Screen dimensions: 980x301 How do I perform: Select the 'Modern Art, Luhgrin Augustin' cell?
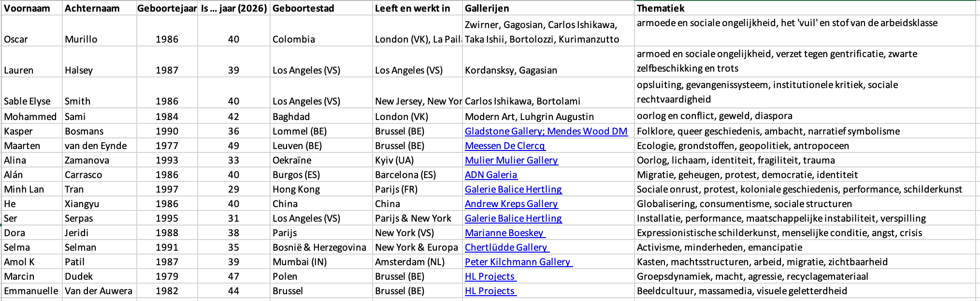[x=548, y=116]
